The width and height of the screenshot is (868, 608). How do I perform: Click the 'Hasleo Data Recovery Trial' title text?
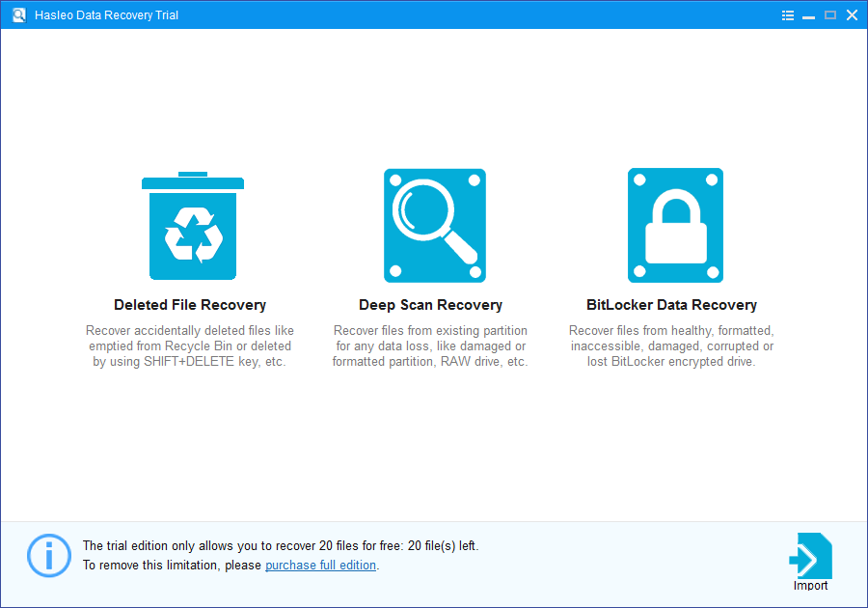point(106,14)
